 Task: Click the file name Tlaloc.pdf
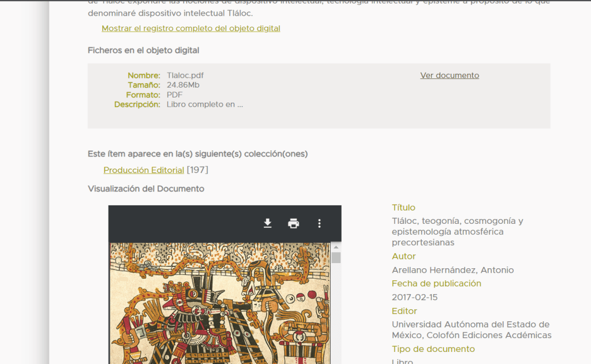click(x=185, y=76)
